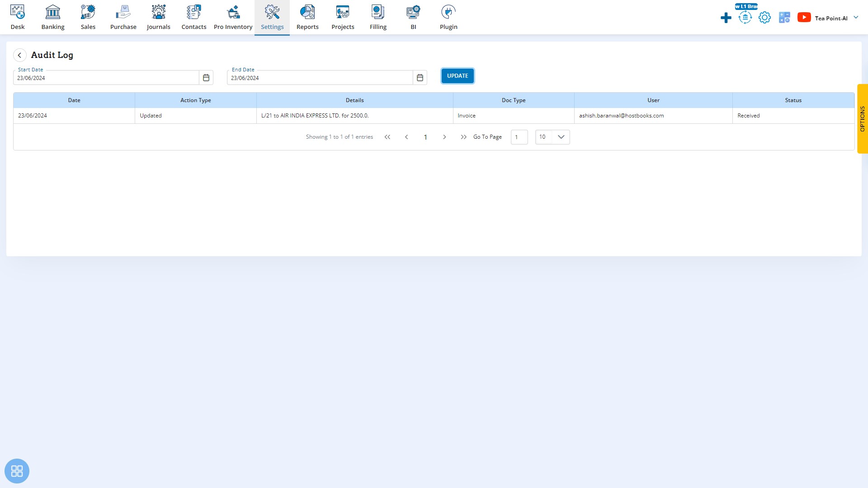Open the Projects module
868x488 pixels.
coord(343,18)
